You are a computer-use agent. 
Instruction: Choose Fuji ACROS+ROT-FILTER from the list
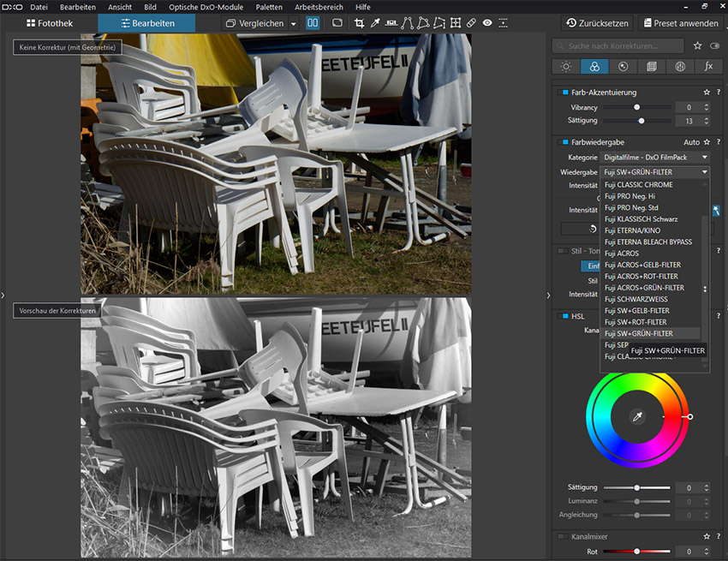[641, 277]
